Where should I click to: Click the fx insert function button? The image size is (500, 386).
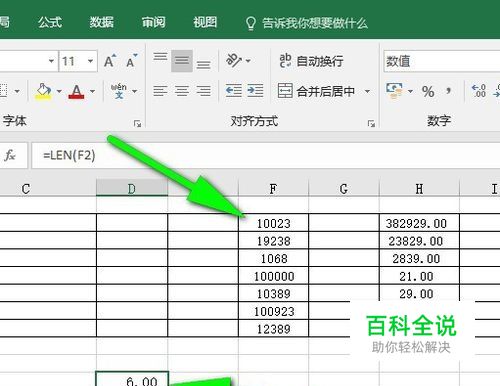10,155
